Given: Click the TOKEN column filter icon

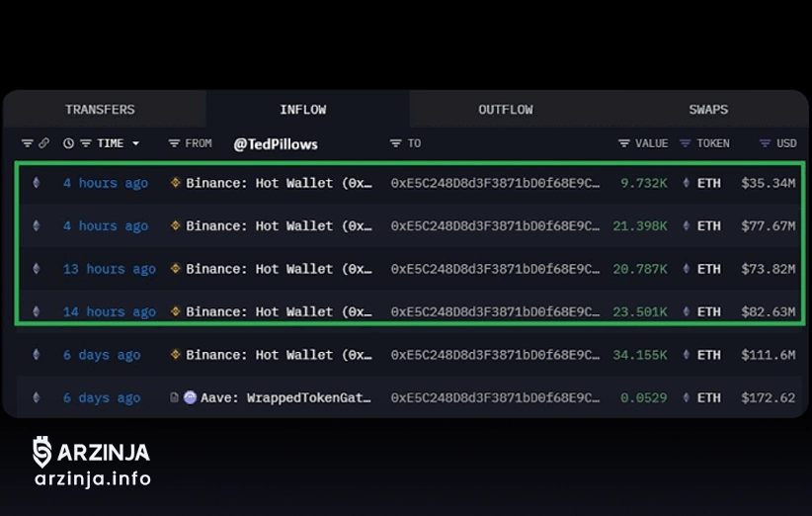Looking at the screenshot, I should point(685,143).
